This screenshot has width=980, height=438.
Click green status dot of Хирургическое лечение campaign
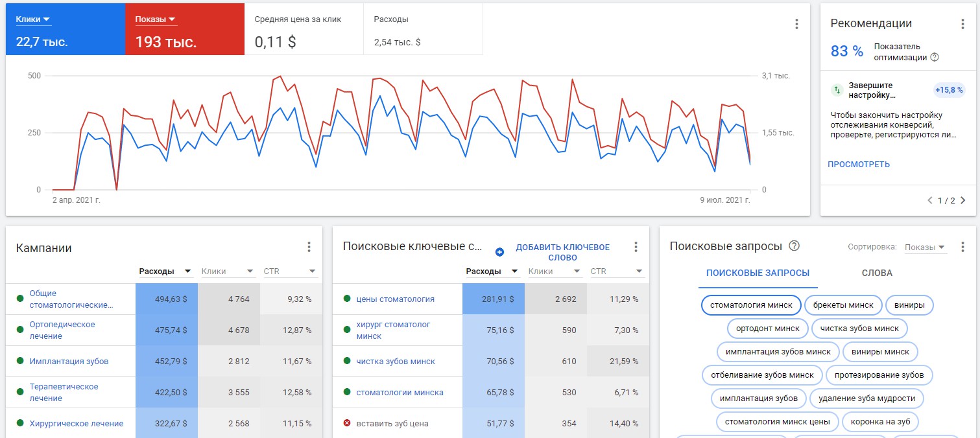(x=20, y=423)
